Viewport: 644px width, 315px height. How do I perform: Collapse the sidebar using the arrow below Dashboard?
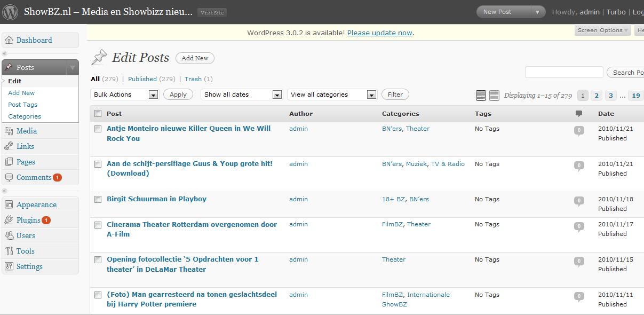(5, 53)
